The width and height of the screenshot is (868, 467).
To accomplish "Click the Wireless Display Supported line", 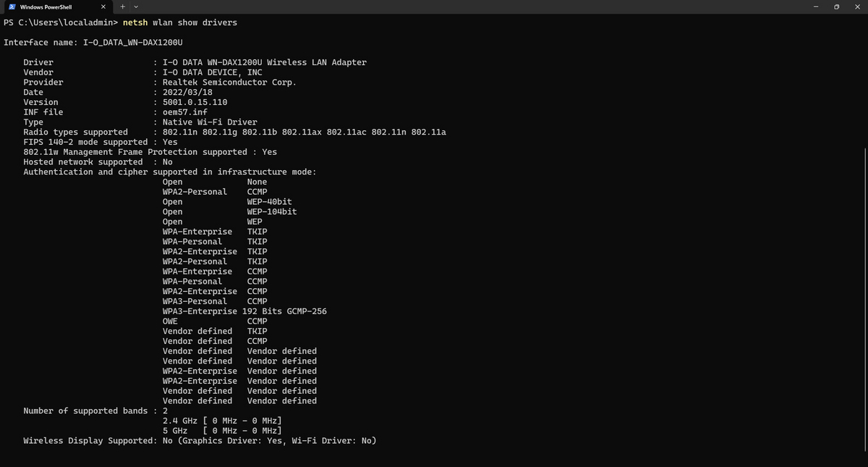I will point(199,440).
